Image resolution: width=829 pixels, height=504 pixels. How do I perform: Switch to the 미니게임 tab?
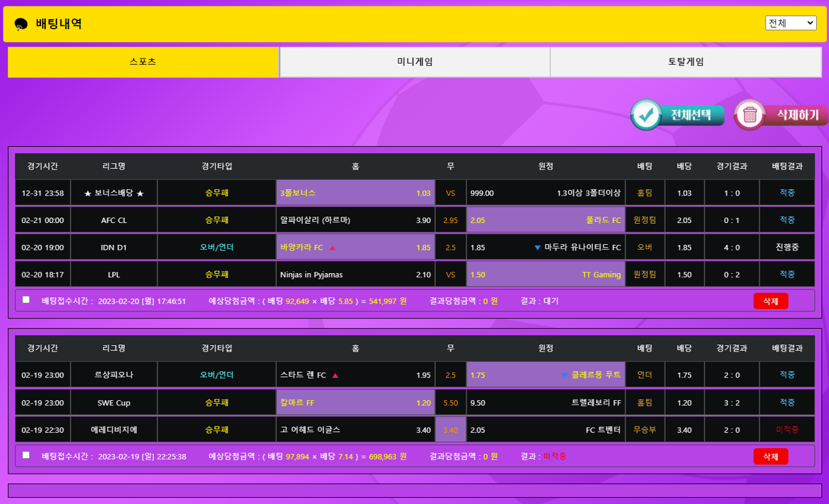[x=415, y=62]
